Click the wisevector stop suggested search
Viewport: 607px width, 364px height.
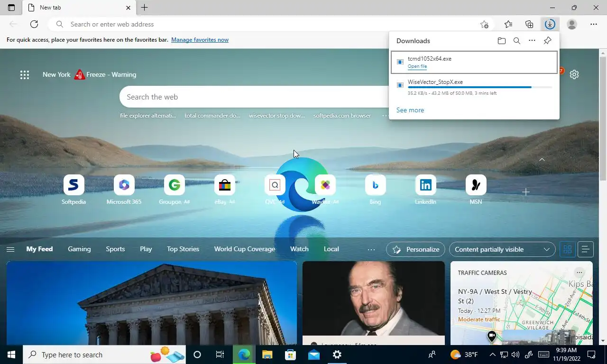pos(277,116)
